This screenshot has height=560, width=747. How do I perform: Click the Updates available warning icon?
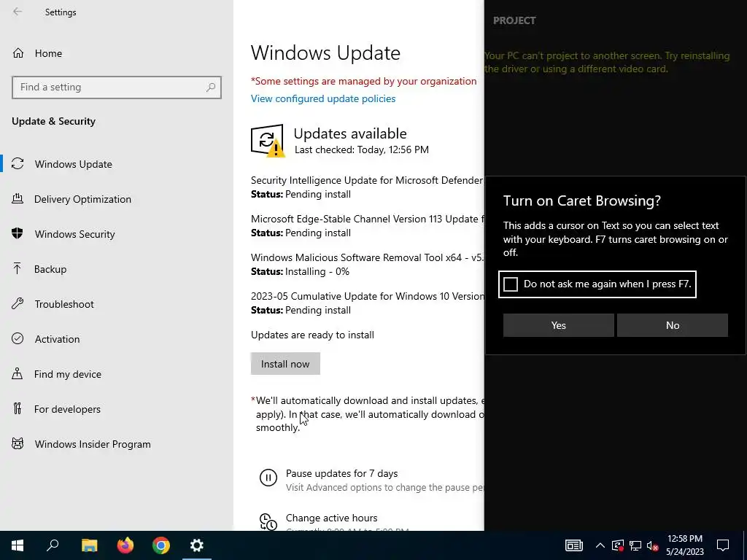(267, 141)
